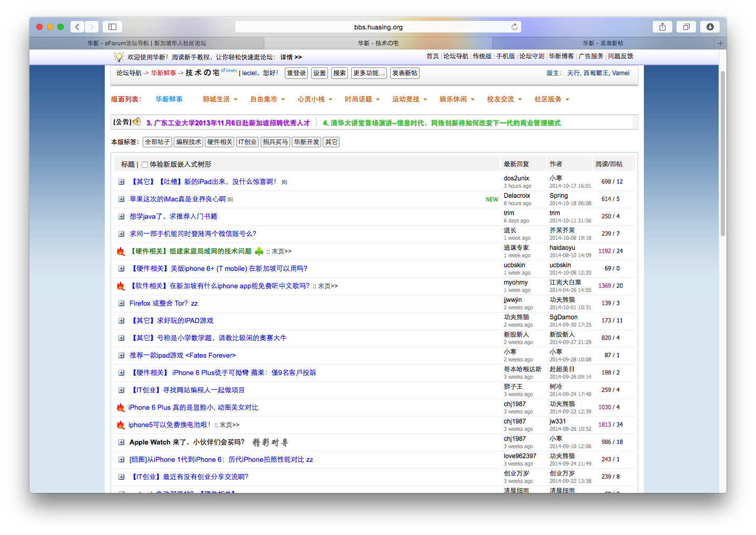Click the announcement speaker icon
756x535 pixels.
(137, 122)
